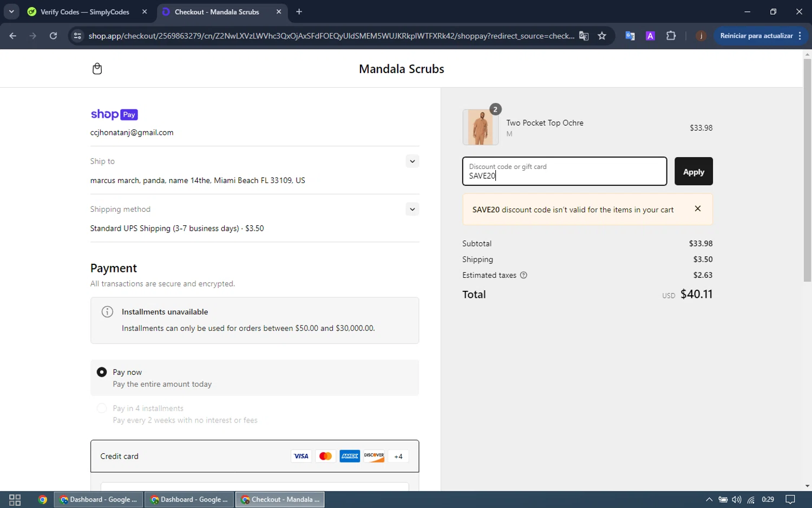This screenshot has height=508, width=812.
Task: Expand the Ship to section
Action: pos(412,161)
